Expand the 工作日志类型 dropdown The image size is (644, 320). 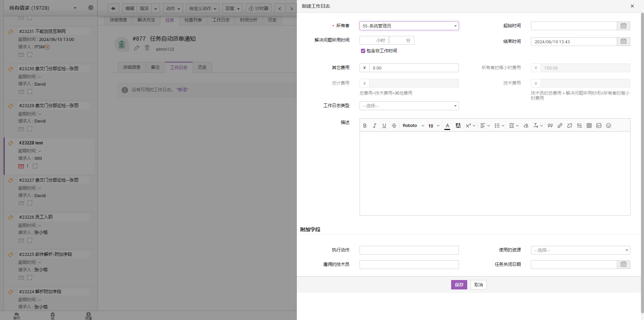pyautogui.click(x=409, y=106)
